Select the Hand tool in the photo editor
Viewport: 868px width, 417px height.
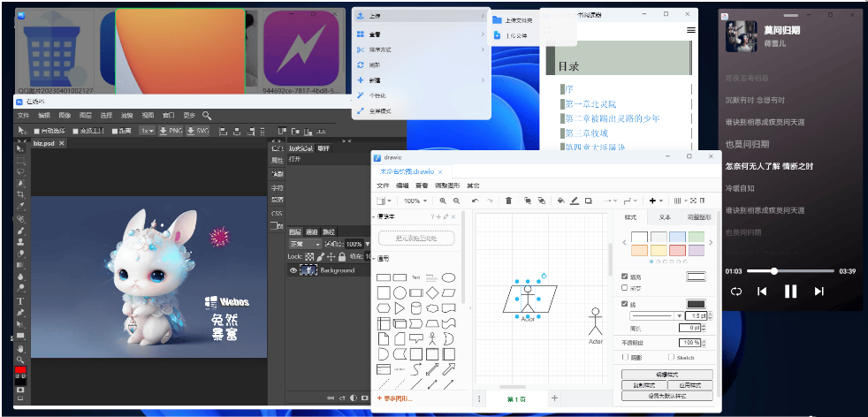point(21,348)
